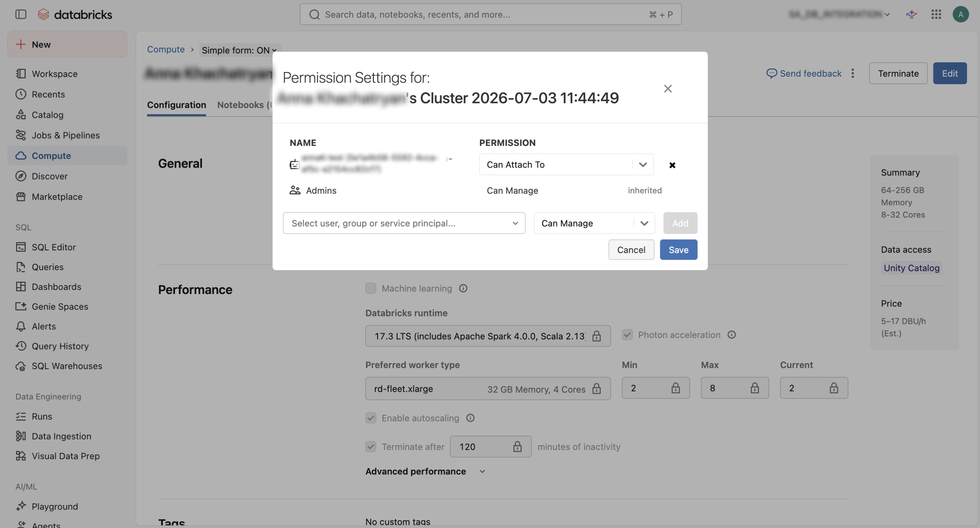Click the SQL Warehouses sidebar icon

(x=20, y=366)
